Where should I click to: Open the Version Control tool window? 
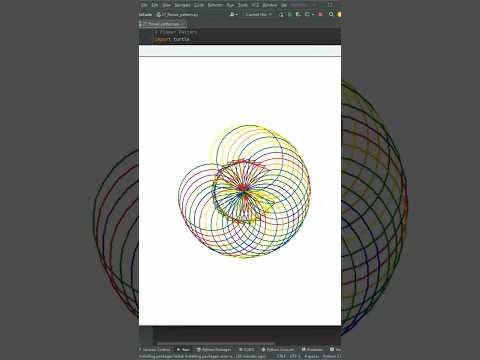click(x=155, y=349)
